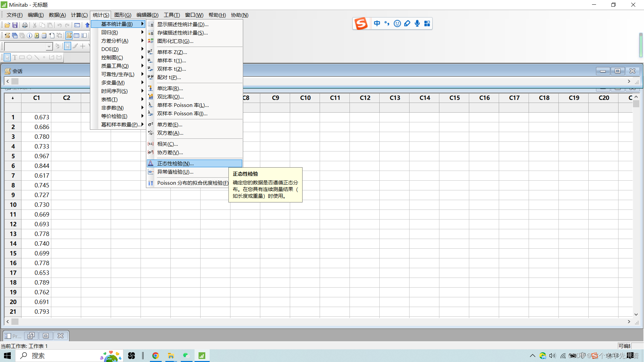Open the empty toolbar combo box dropdown
The width and height of the screenshot is (644, 362).
[x=49, y=46]
